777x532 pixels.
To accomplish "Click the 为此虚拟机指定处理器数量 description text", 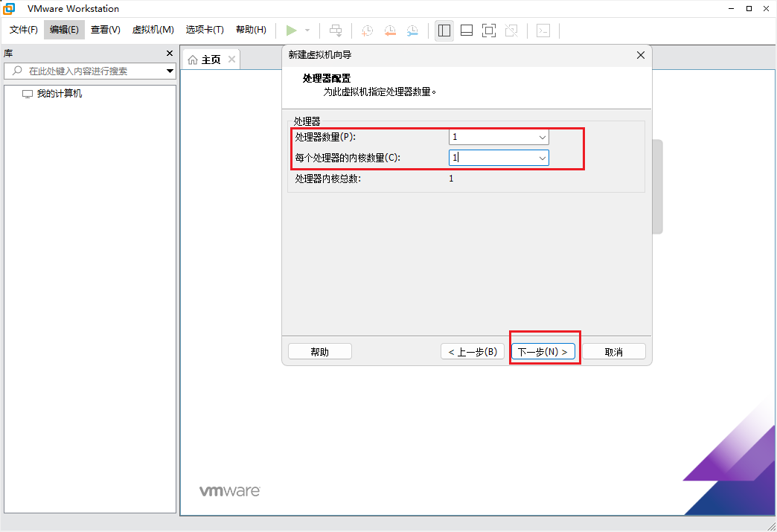I will (380, 92).
